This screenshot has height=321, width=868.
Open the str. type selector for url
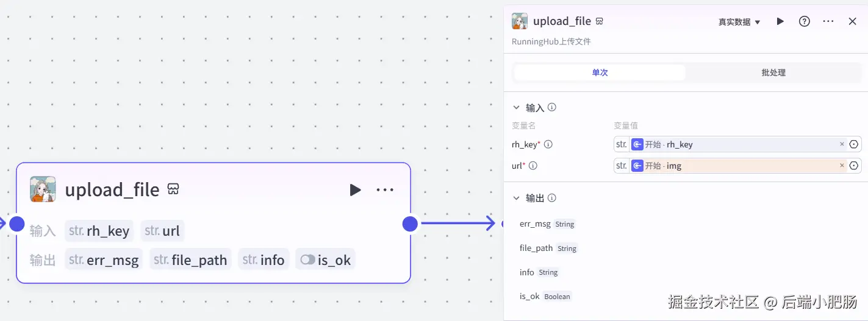622,166
